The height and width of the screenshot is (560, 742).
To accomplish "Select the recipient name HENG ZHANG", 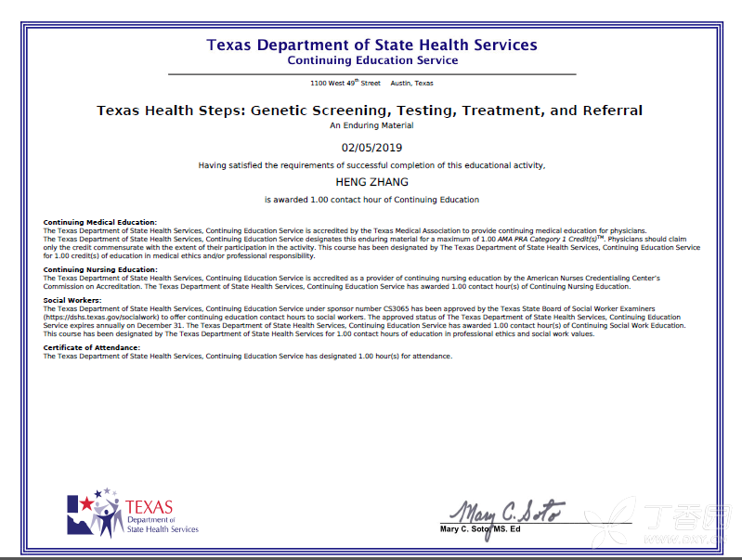I will coord(371,183).
